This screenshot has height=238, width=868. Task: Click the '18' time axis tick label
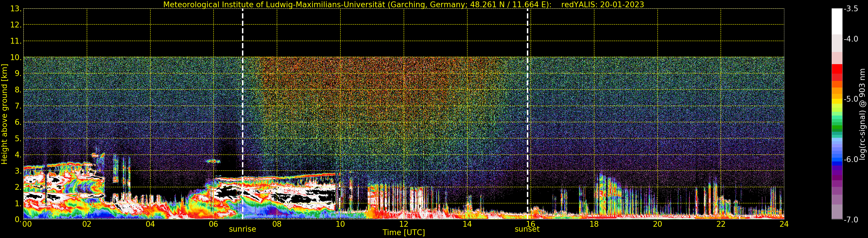pyautogui.click(x=594, y=224)
